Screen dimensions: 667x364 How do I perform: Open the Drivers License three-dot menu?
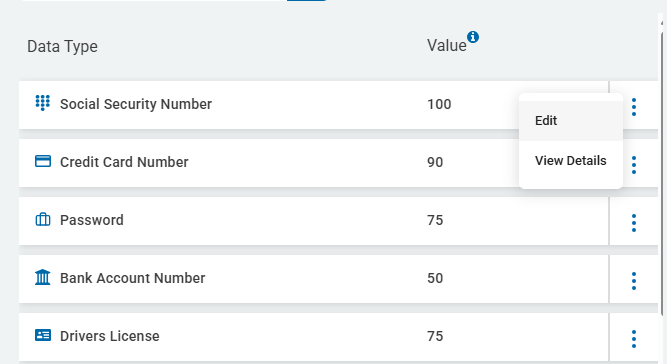(x=634, y=339)
